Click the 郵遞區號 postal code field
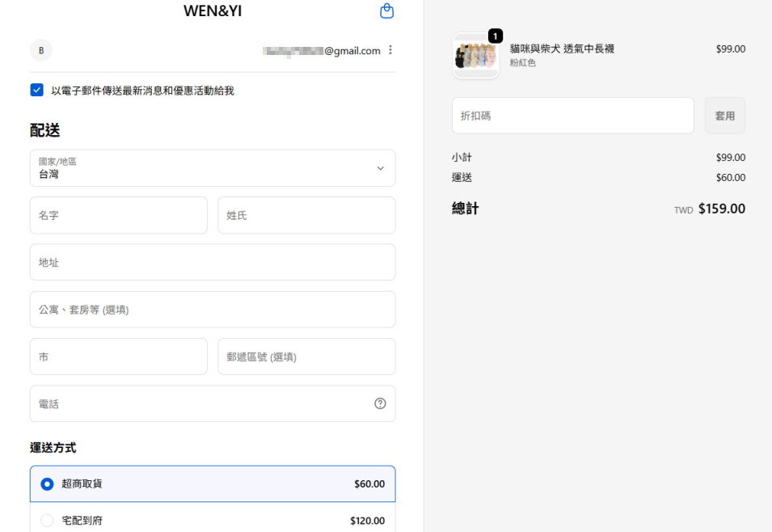772x532 pixels. pos(306,356)
